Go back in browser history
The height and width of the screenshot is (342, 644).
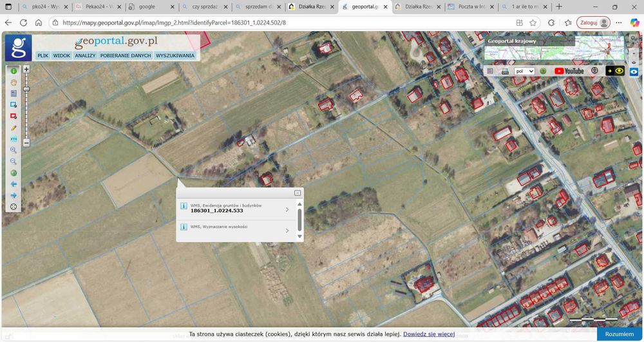pyautogui.click(x=8, y=23)
